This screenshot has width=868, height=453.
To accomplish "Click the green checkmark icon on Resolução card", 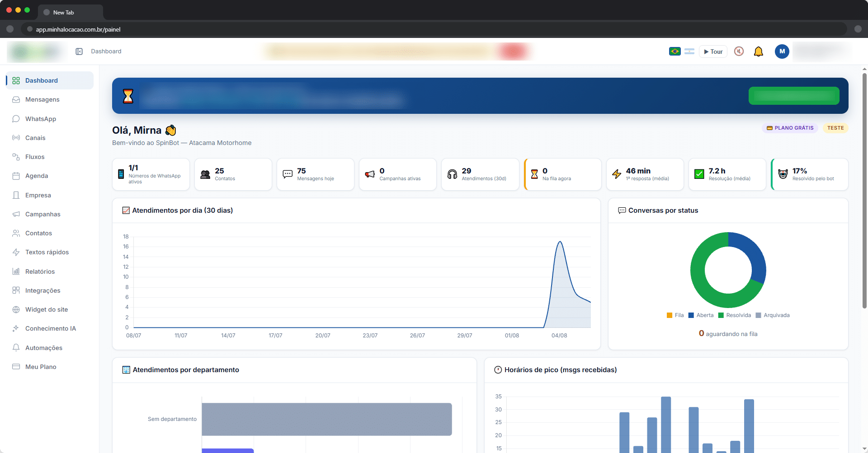I will 699,174.
